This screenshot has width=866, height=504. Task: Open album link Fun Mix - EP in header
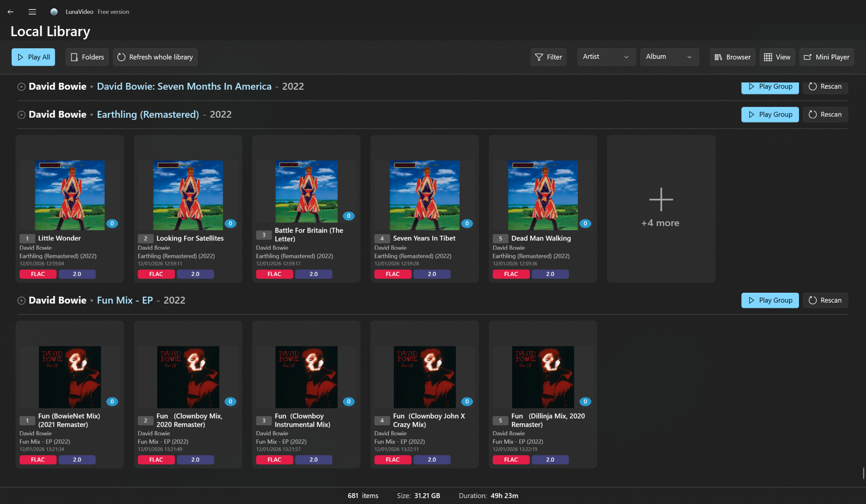125,301
